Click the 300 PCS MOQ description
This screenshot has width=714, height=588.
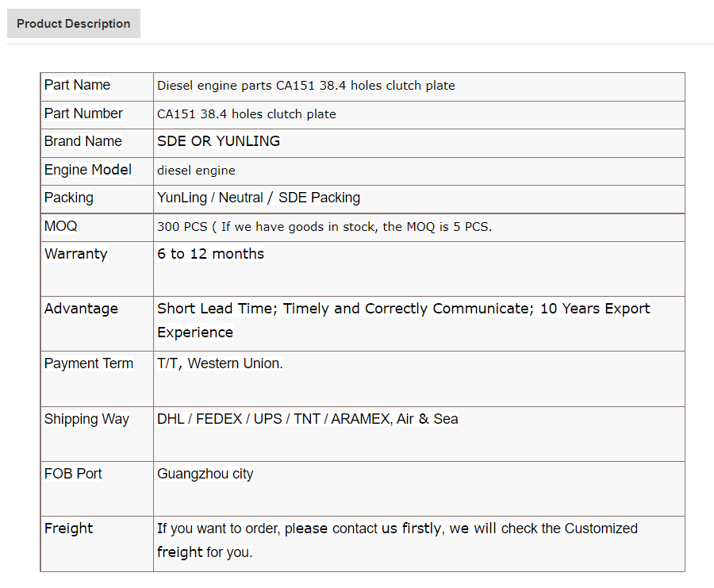point(324,227)
